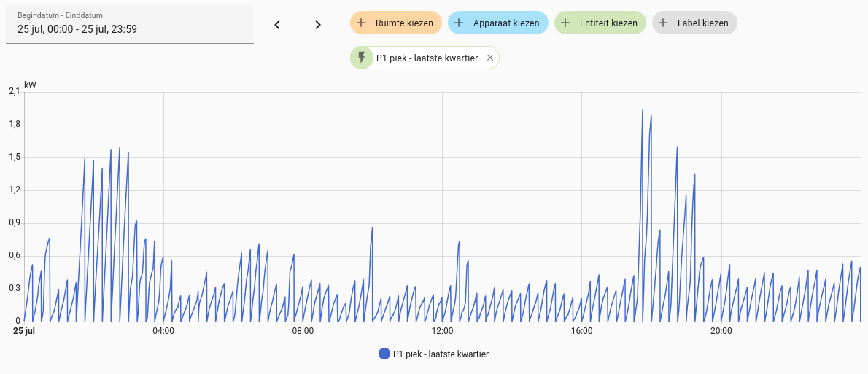
Task: Go to the next day arrow
Action: pyautogui.click(x=318, y=25)
